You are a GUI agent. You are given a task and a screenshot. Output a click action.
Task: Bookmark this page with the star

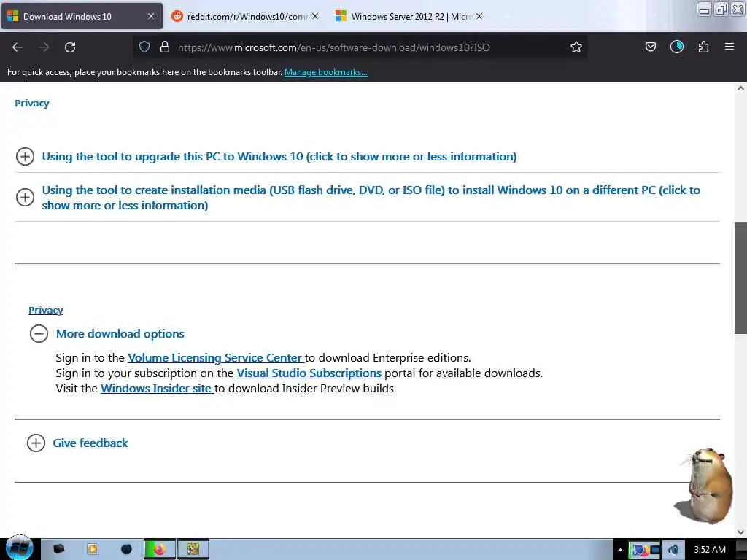(x=576, y=47)
